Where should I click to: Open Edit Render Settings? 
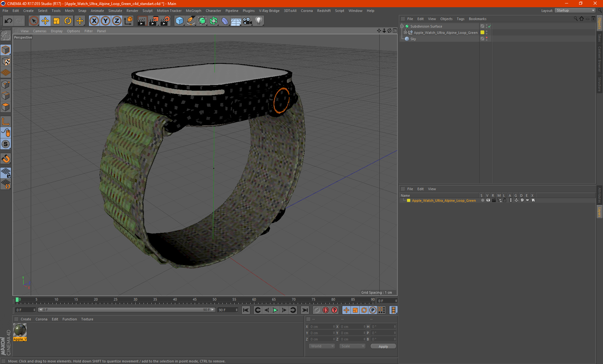[165, 21]
